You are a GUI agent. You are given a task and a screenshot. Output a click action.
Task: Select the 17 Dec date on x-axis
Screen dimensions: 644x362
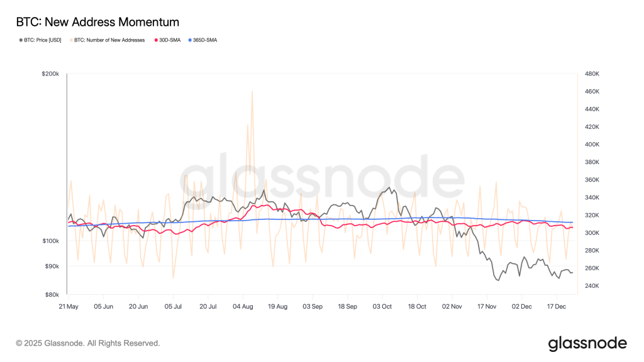click(557, 307)
